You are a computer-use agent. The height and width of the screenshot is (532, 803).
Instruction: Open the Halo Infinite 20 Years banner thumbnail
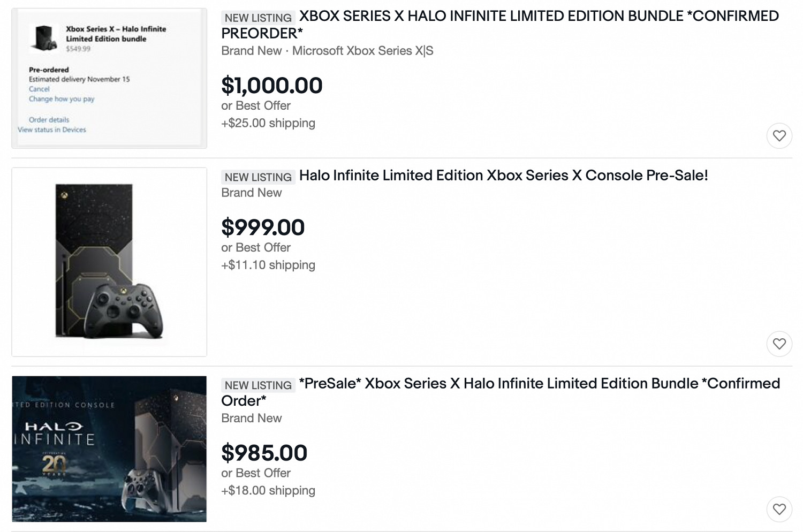(x=109, y=449)
